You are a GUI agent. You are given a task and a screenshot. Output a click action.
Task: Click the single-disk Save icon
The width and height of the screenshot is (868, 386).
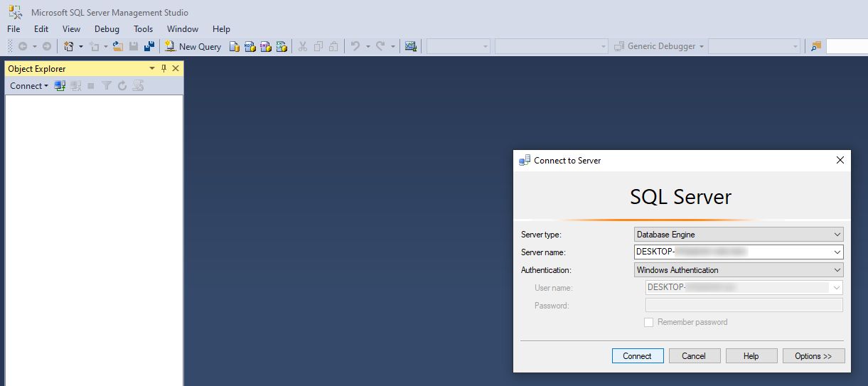click(x=134, y=46)
